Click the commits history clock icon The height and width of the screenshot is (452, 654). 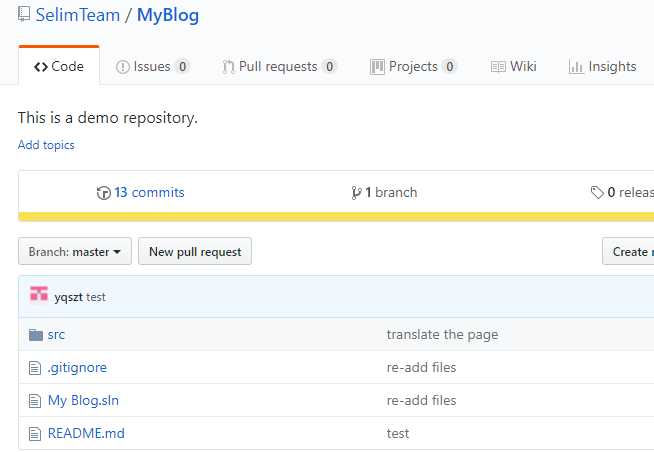click(104, 193)
